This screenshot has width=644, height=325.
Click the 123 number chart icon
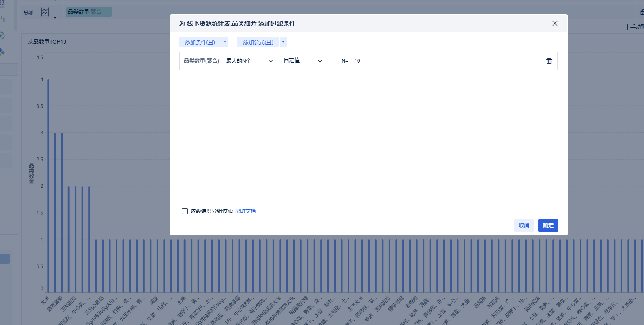[3, 4]
